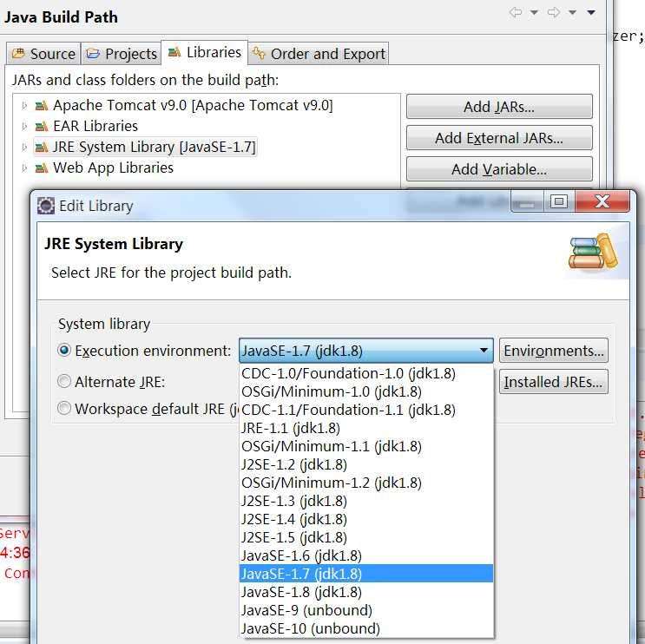Choose OSGi/Minimum-1.0 (jdk1.8) option

(366, 391)
